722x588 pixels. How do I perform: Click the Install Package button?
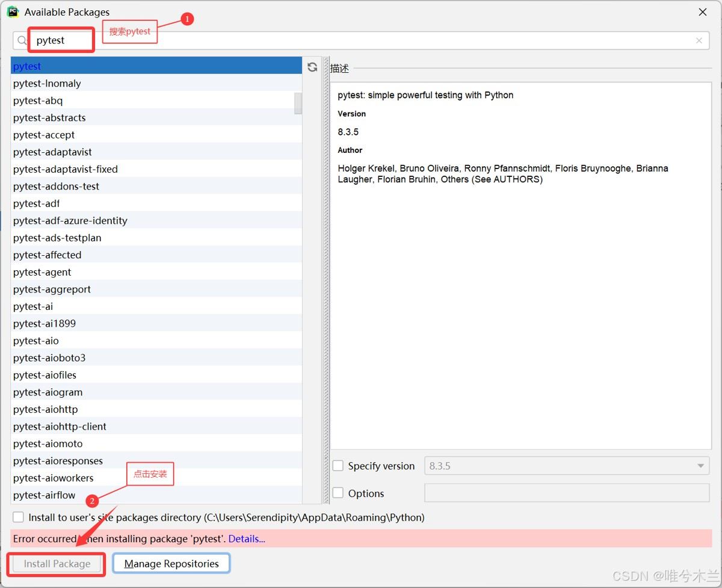tap(57, 564)
